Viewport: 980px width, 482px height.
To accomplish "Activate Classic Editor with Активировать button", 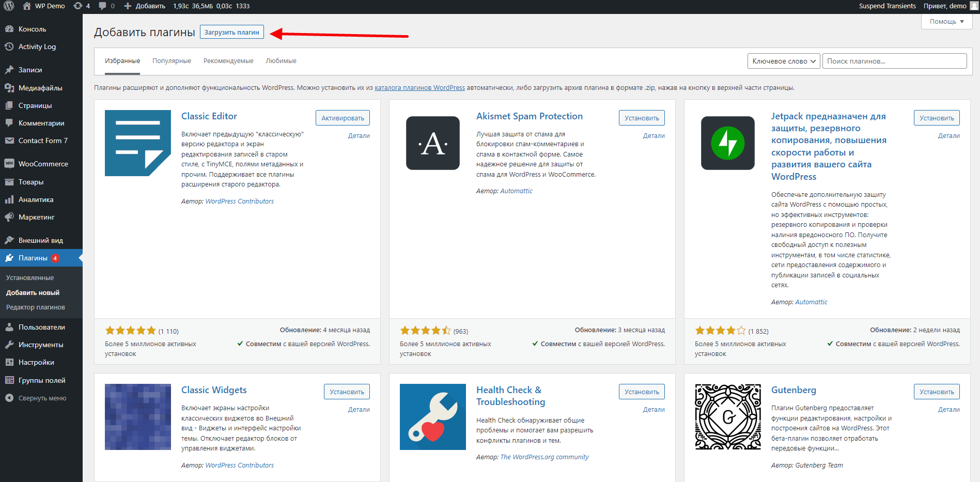I will (x=343, y=118).
